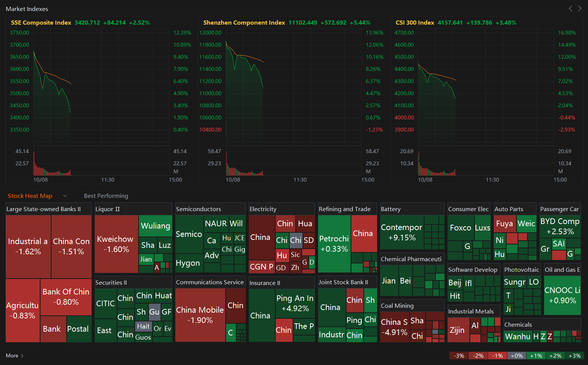588x365 pixels.
Task: Open Securities II sector header
Action: point(133,283)
